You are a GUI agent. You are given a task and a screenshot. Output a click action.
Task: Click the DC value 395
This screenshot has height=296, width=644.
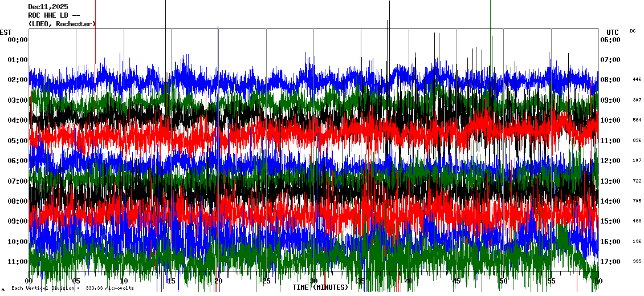(x=637, y=261)
